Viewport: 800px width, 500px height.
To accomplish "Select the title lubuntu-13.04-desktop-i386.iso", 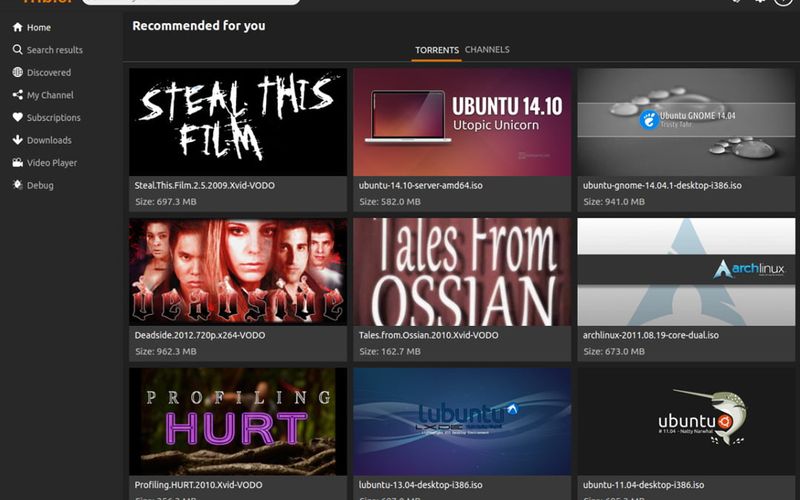I will [x=420, y=485].
